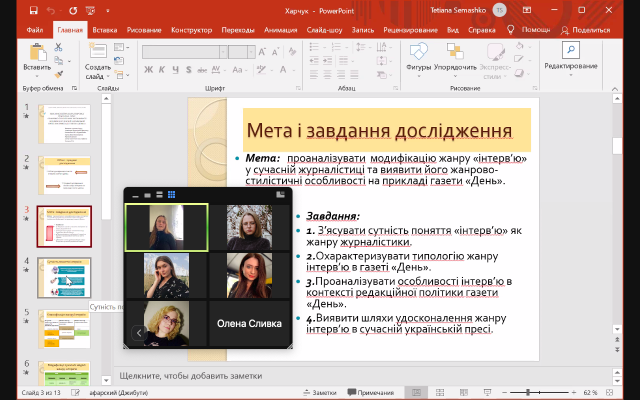Viewport: 640px width, 400px height.
Task: Select slide 5 thumbnail in slide panel
Action: [x=64, y=327]
